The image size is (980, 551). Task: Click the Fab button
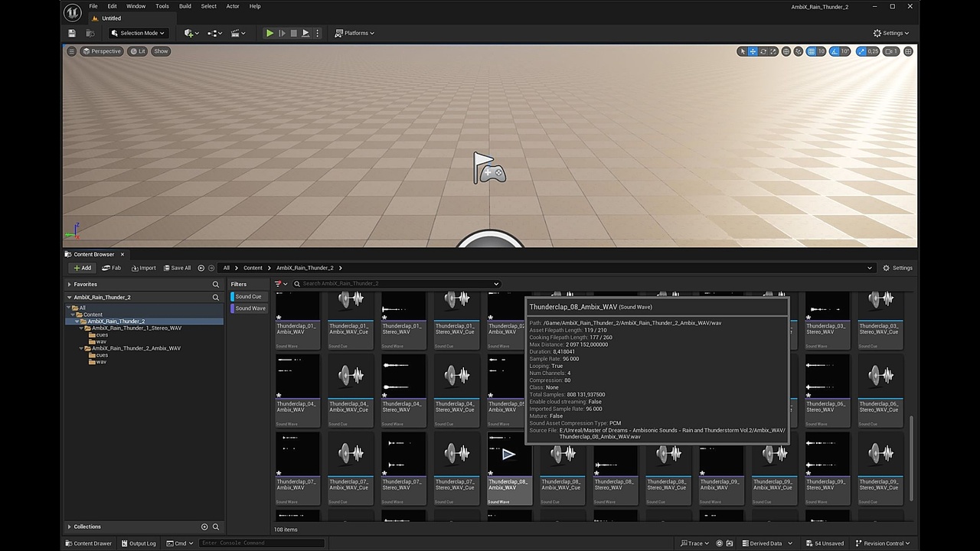112,268
